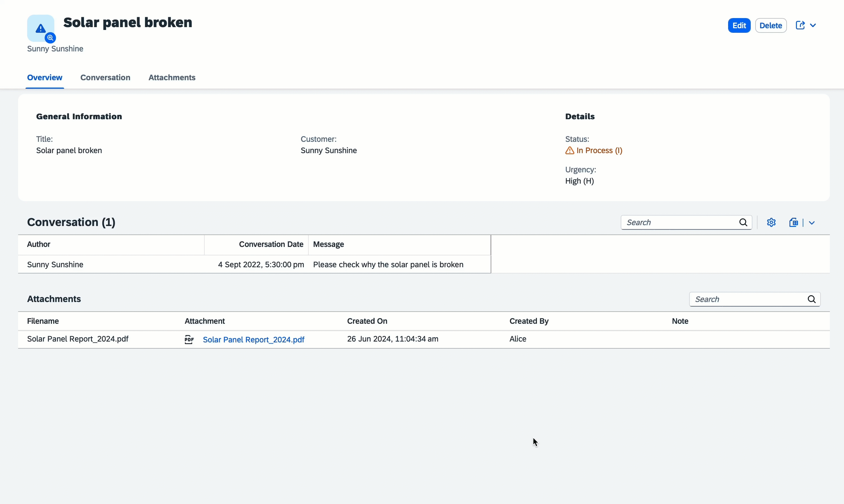Image resolution: width=844 pixels, height=504 pixels.
Task: Click the Conversation Date column header
Action: 271,244
